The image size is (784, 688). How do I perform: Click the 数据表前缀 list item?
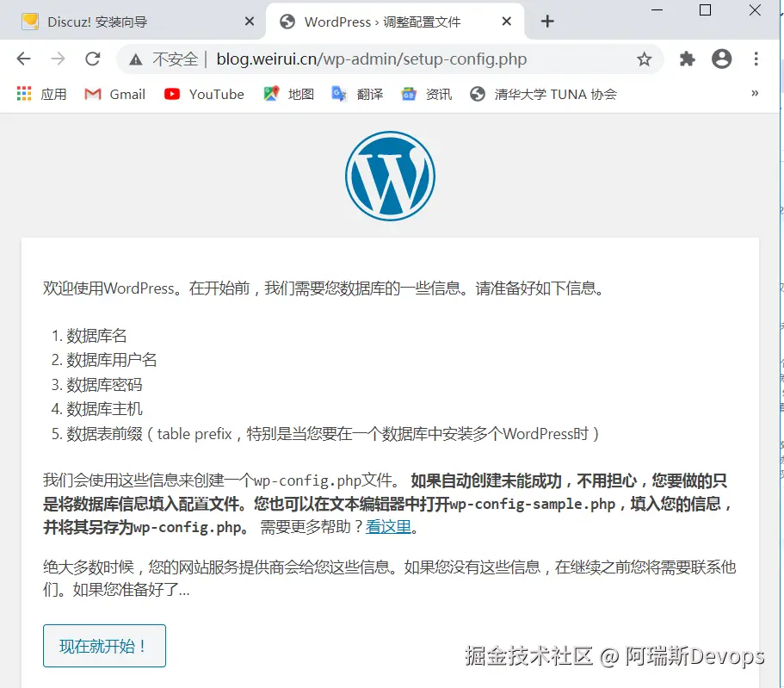[332, 433]
